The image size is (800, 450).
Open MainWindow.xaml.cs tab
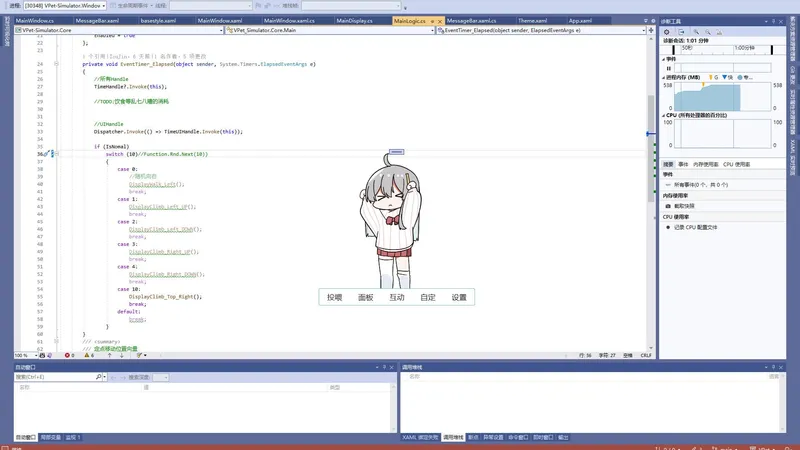(x=289, y=21)
